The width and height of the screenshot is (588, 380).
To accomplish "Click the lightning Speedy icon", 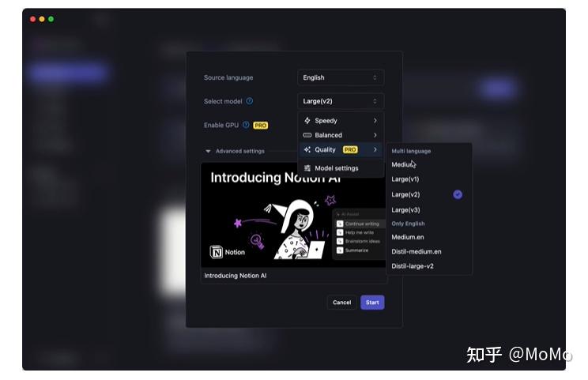I will pyautogui.click(x=307, y=121).
